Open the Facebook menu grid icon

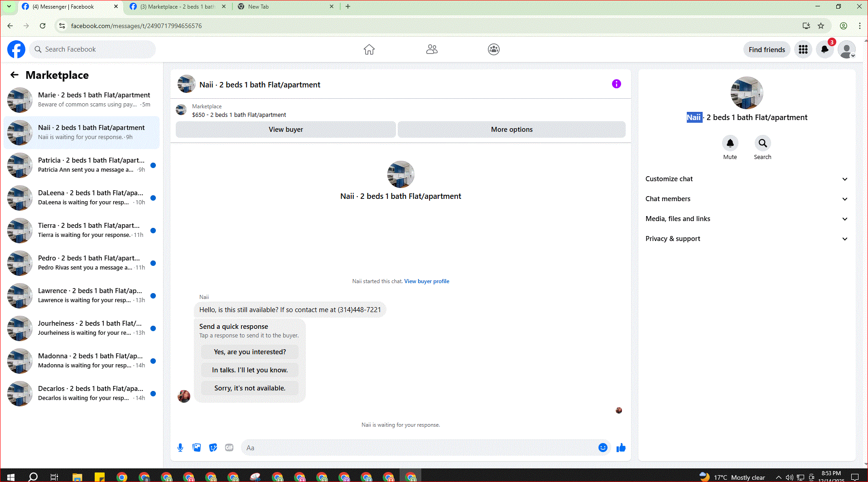point(803,49)
